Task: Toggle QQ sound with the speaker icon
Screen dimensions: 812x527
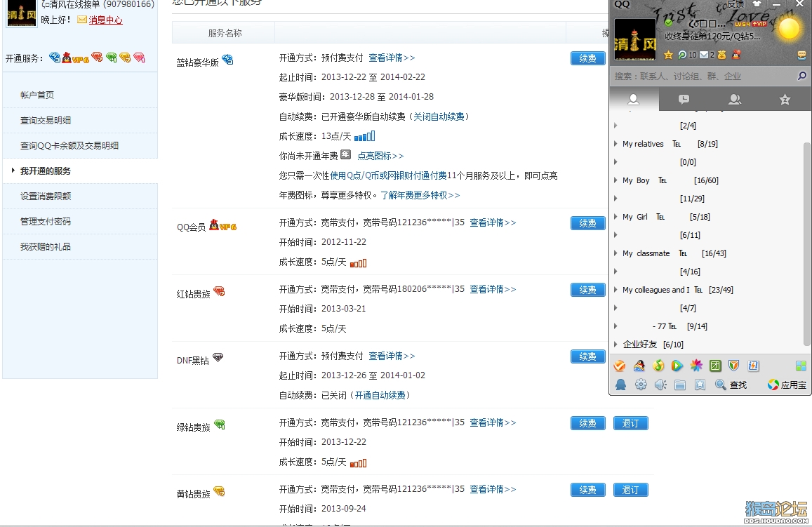Action: tap(660, 385)
